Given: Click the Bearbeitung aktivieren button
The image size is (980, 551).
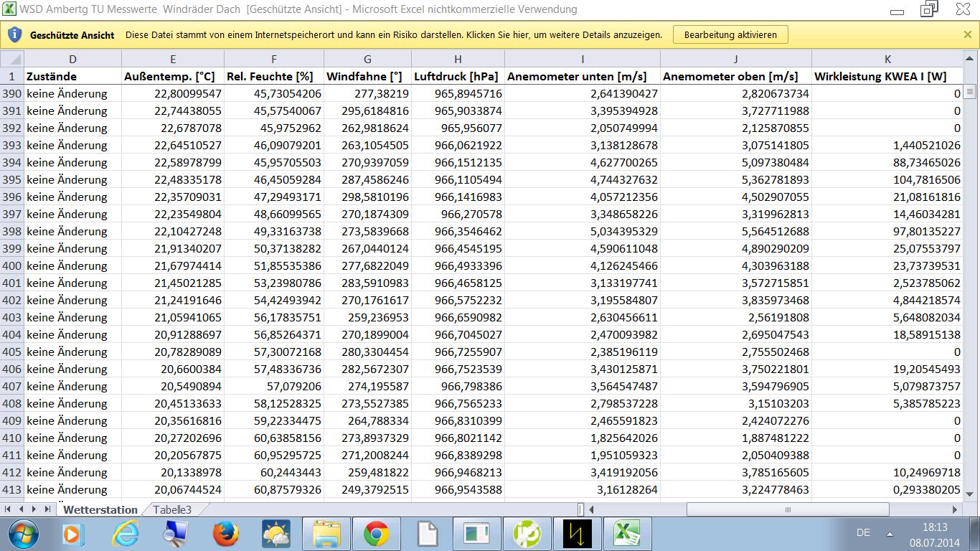Looking at the screenshot, I should pos(730,34).
